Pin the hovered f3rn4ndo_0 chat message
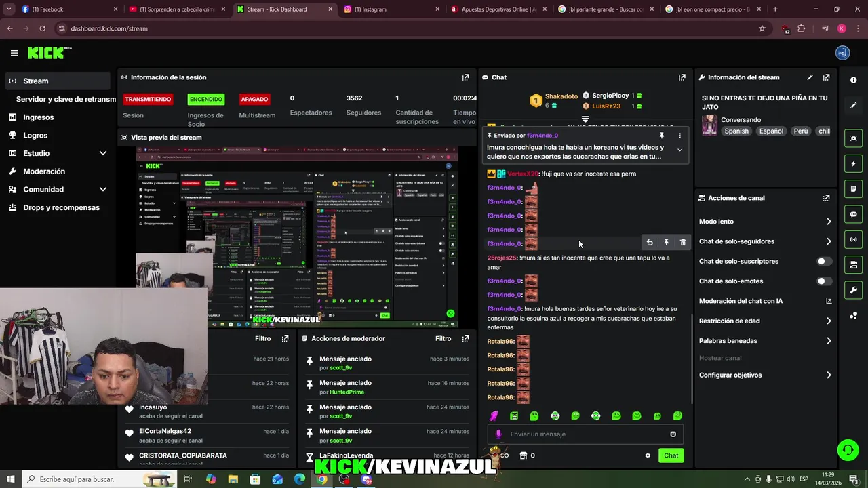868x488 pixels. 666,243
